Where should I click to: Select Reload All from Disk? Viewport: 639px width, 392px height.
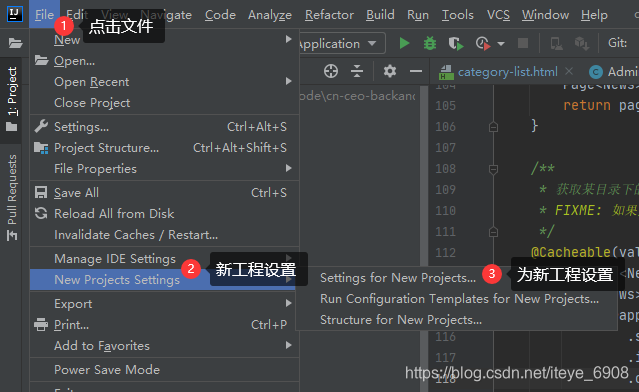pyautogui.click(x=164, y=214)
